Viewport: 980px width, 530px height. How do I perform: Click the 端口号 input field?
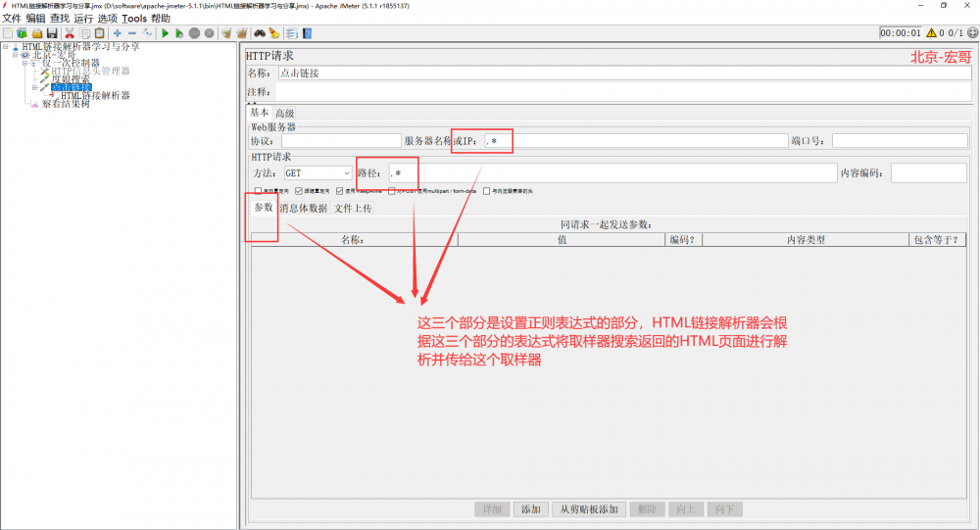[900, 141]
